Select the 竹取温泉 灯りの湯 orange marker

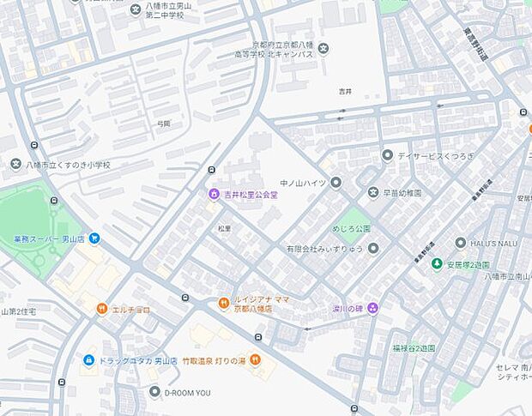[255, 359]
